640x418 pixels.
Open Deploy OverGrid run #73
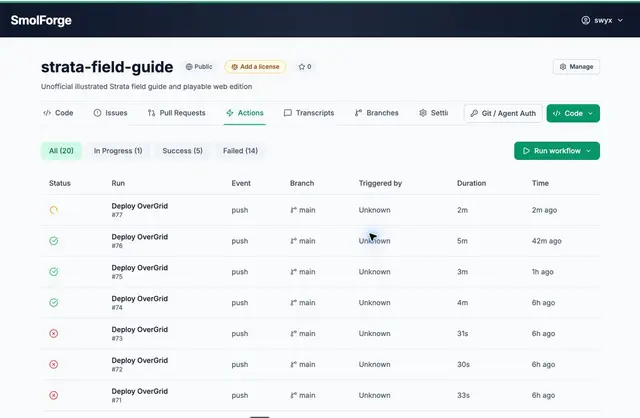[x=140, y=330]
